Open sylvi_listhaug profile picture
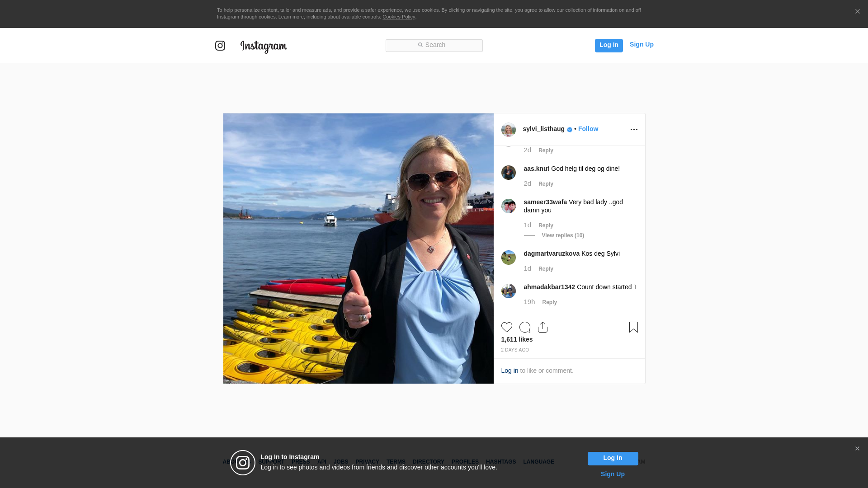The image size is (868, 488). point(508,130)
